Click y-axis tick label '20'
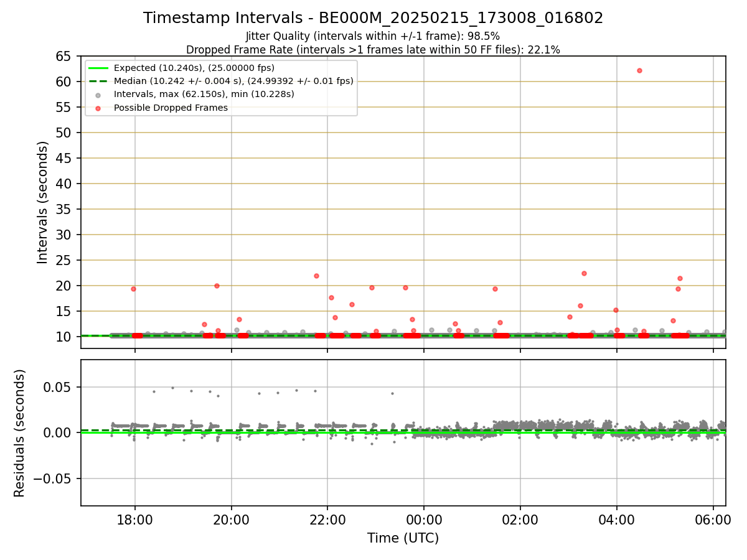 (63, 286)
